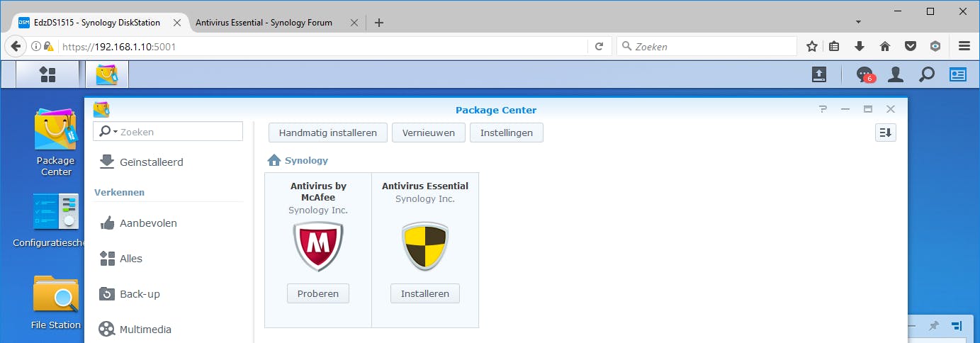Open the sort packages dropdown
Viewport: 980px width, 343px height.
tap(886, 133)
